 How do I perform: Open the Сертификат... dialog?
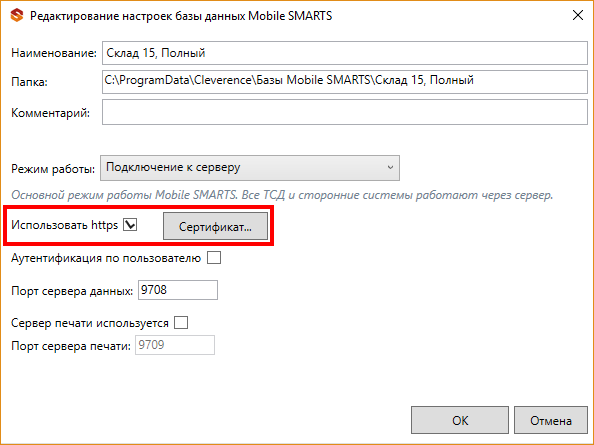pyautogui.click(x=215, y=226)
